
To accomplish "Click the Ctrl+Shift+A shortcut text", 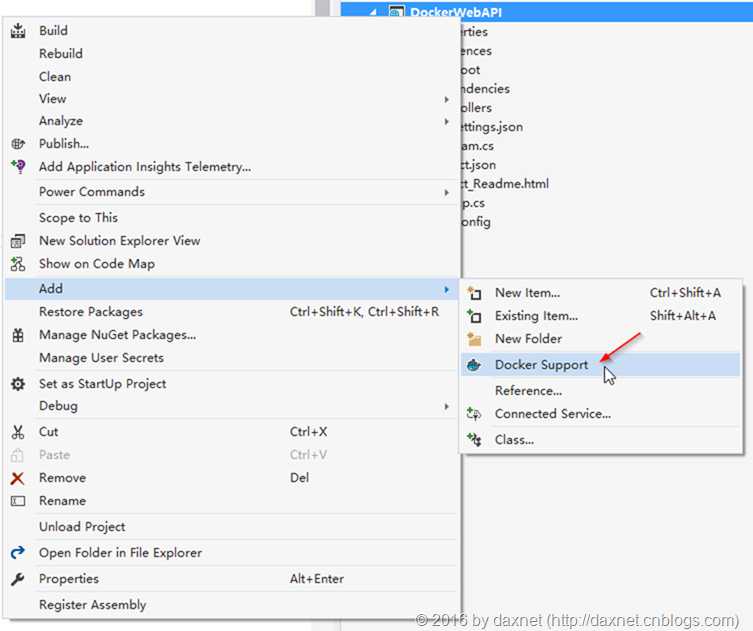I will (x=685, y=293).
